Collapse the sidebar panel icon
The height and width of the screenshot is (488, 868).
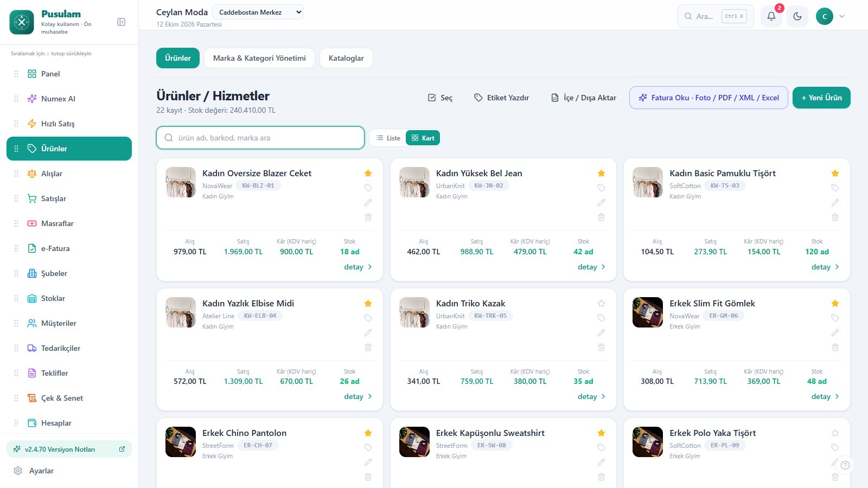(121, 22)
